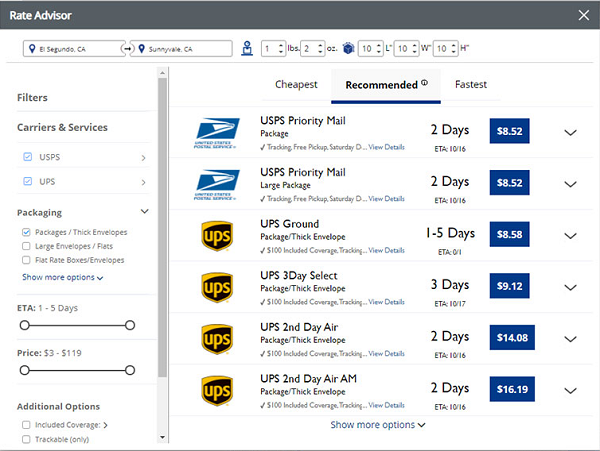Image resolution: width=600 pixels, height=451 pixels.
Task: Open View Details for USPS Priority Mail Package
Action: [386, 147]
